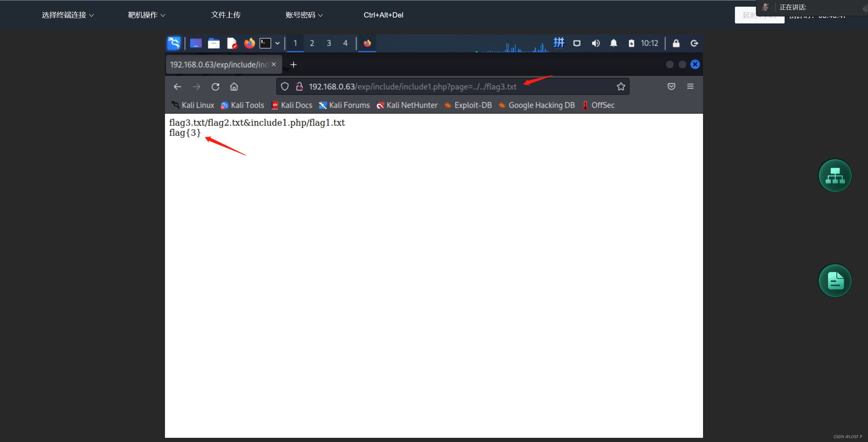Click the URL address bar field
Viewport: 868px width, 442px height.
pyautogui.click(x=453, y=87)
